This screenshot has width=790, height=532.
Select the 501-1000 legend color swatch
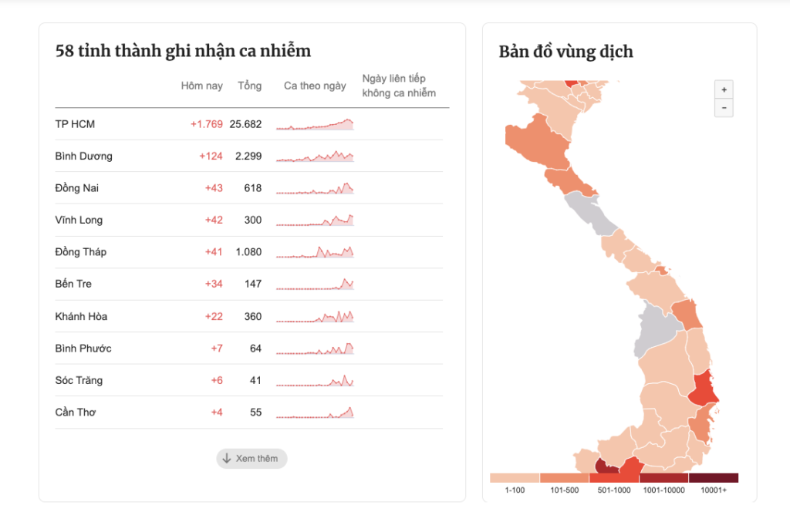coord(613,477)
